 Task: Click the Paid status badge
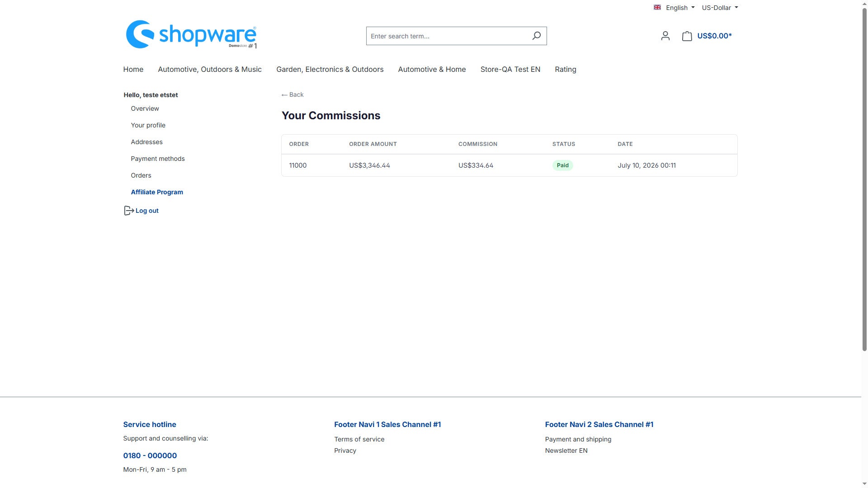pyautogui.click(x=562, y=165)
